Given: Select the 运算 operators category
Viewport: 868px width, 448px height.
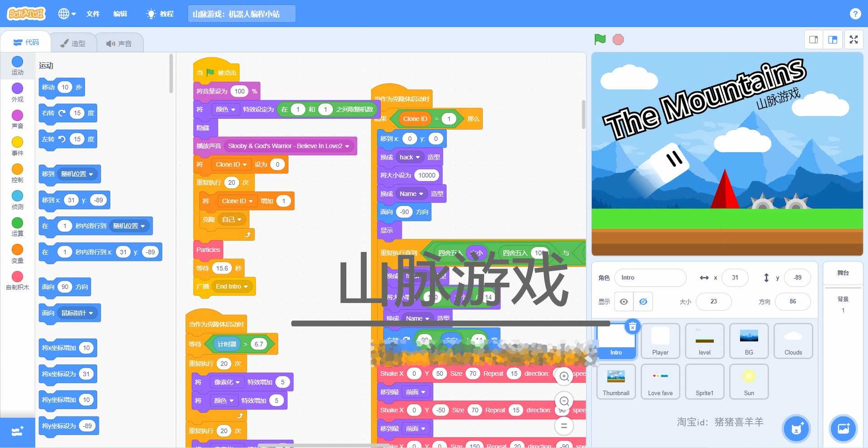Looking at the screenshot, I should (x=17, y=227).
